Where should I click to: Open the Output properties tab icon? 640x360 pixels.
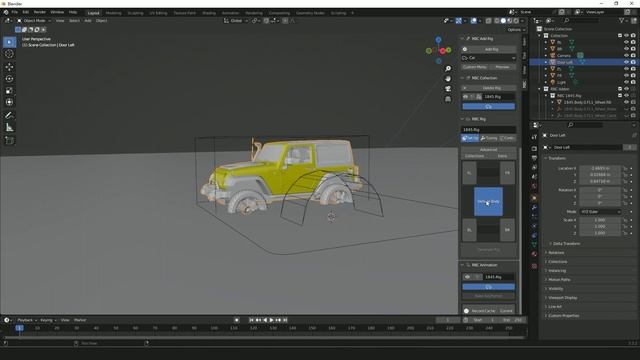pos(534,158)
